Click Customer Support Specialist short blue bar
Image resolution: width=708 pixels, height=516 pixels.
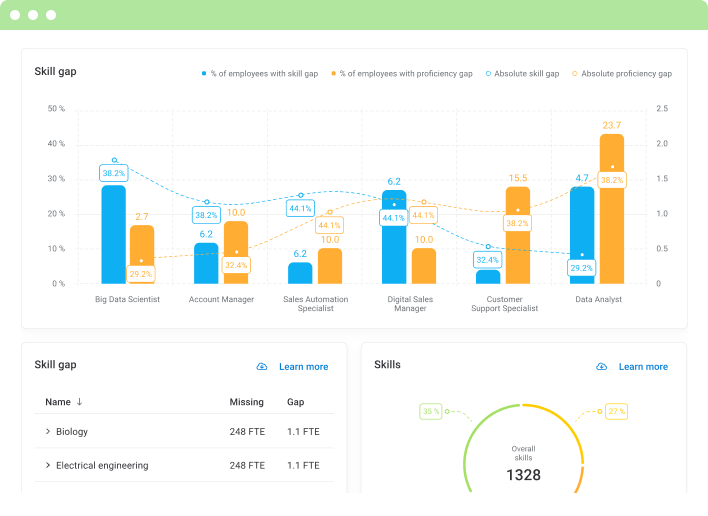(488, 277)
